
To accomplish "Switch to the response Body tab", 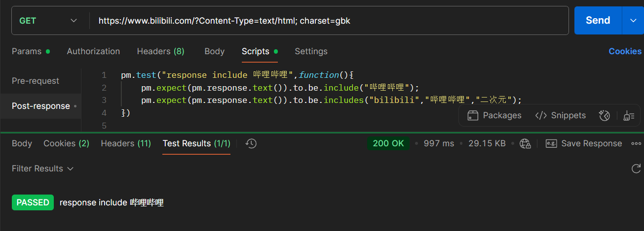I will point(22,143).
